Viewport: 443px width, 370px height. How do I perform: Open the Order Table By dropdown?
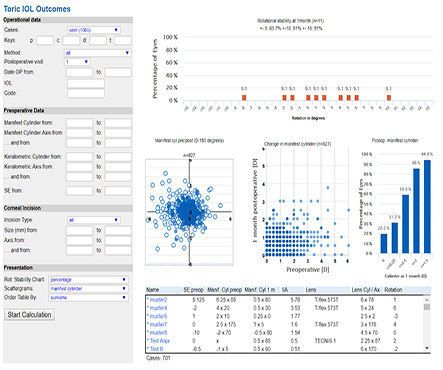click(88, 297)
